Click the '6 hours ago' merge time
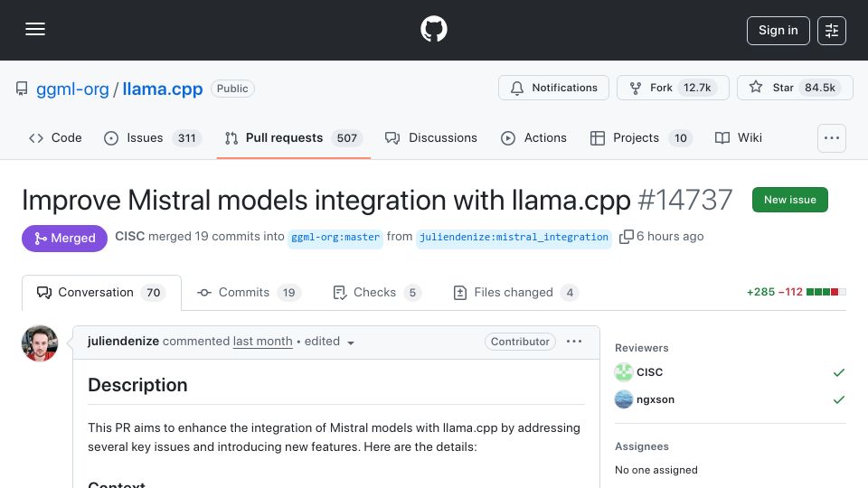The width and height of the screenshot is (868, 488). tap(670, 236)
